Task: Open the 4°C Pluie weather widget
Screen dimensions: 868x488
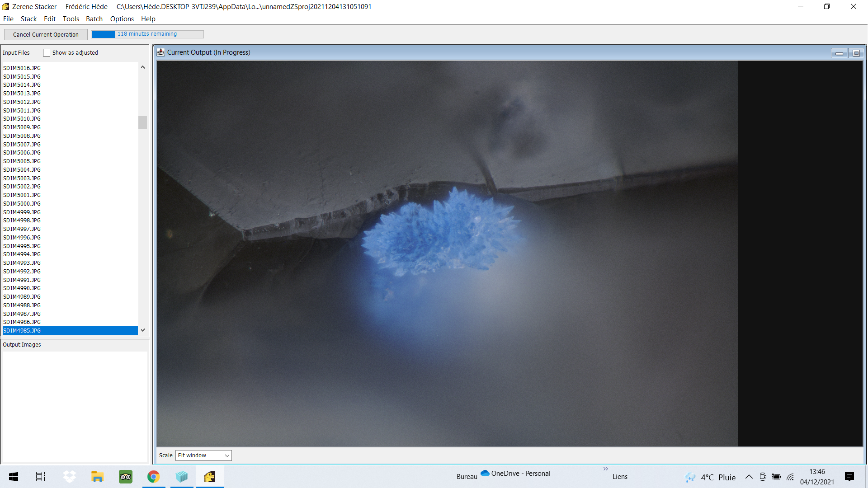Action: pyautogui.click(x=711, y=477)
